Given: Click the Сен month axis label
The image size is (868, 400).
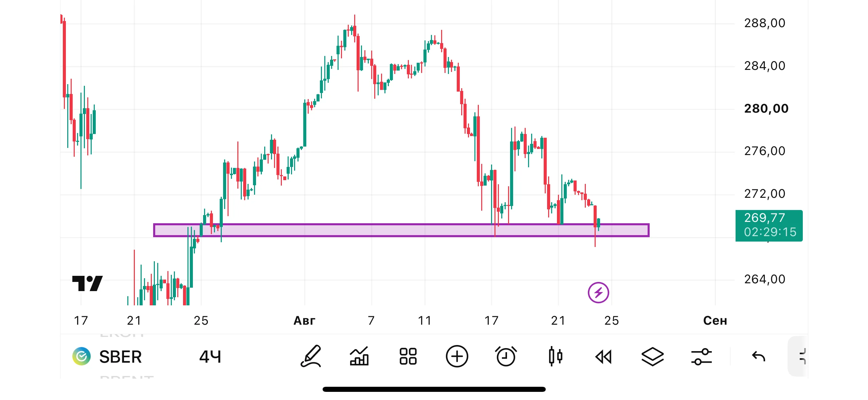Looking at the screenshot, I should pos(715,321).
